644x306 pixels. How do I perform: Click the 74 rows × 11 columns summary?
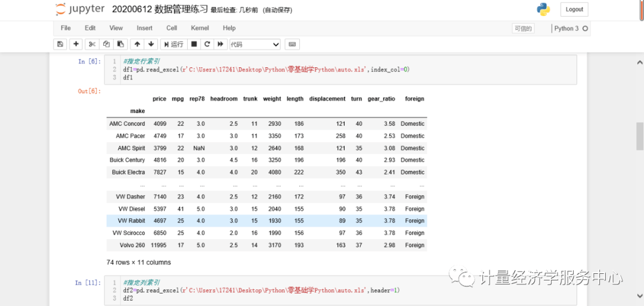(138, 262)
